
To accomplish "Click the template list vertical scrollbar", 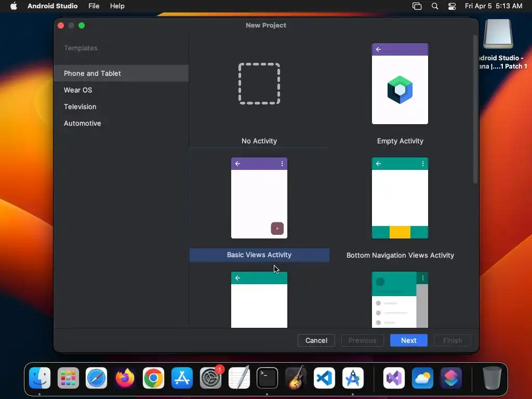I will point(475,109).
